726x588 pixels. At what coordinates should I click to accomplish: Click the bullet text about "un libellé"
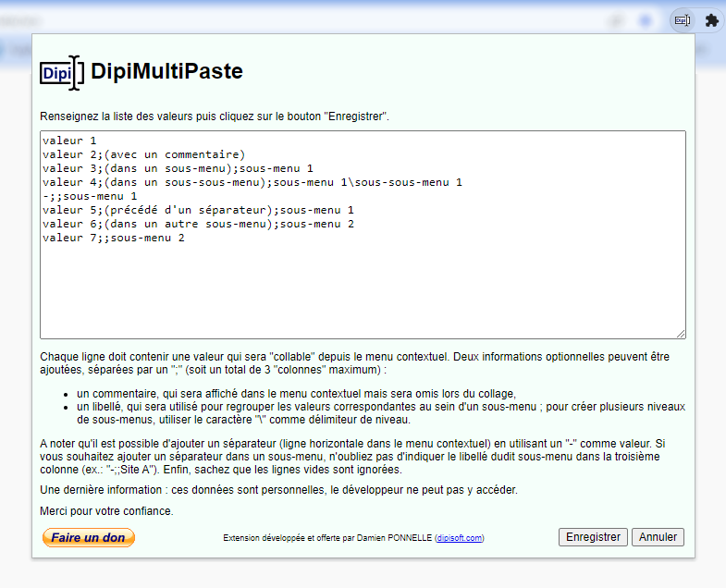pos(381,413)
